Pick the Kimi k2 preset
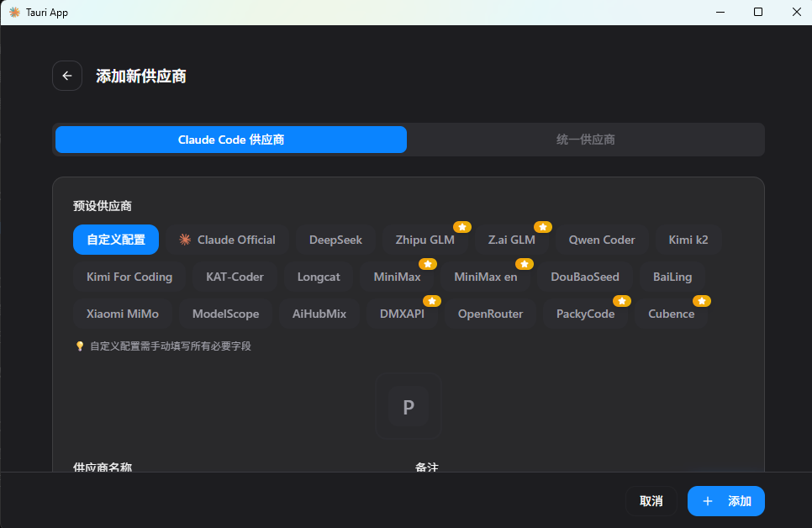Screen dimensions: 812x528 click(688, 240)
